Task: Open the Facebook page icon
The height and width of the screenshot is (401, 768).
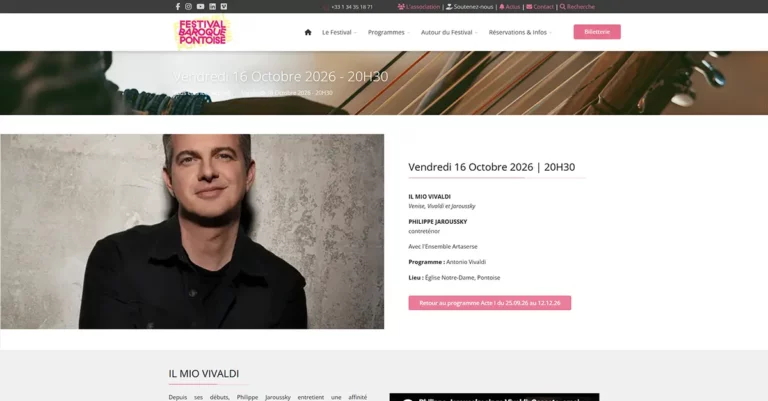Action: [178, 6]
